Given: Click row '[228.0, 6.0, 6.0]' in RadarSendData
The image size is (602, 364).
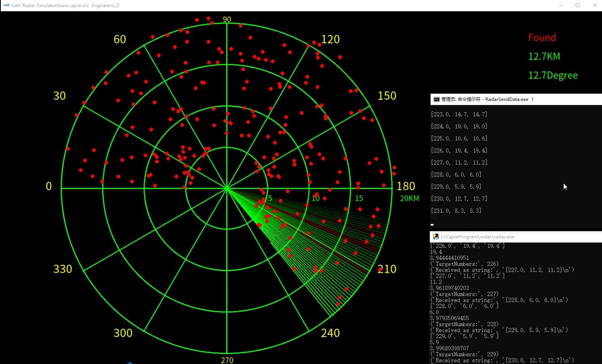Looking at the screenshot, I should [456, 175].
